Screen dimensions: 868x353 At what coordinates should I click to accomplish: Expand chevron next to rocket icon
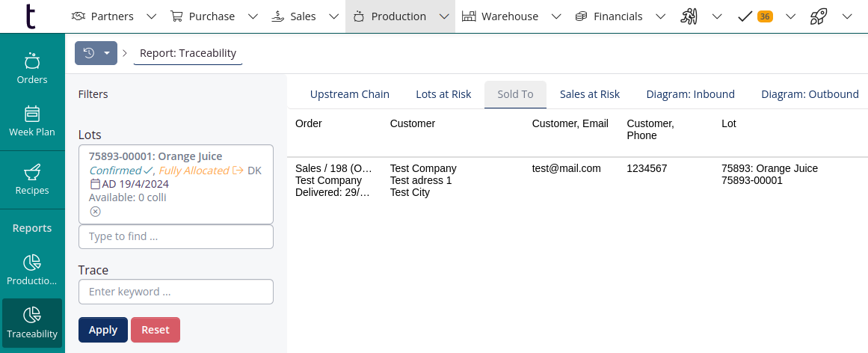tap(846, 16)
